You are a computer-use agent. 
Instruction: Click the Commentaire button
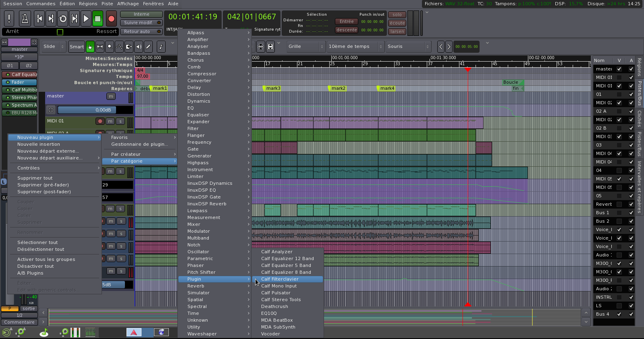19,322
